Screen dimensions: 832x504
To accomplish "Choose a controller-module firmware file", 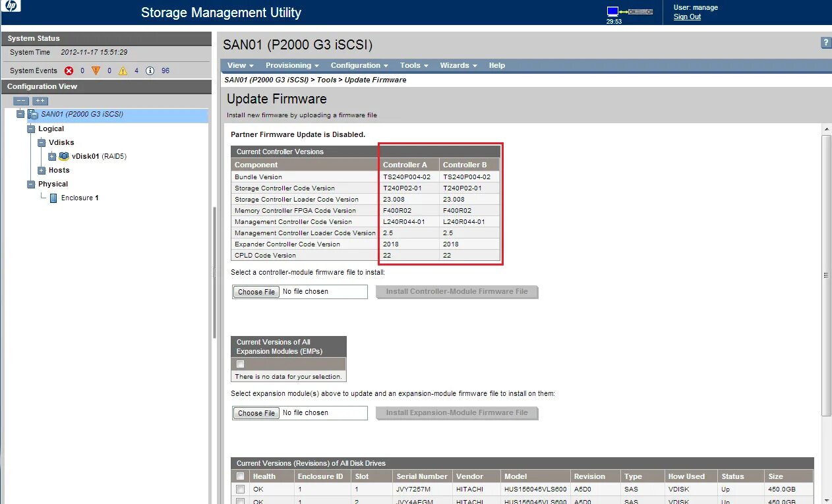I will coord(257,292).
